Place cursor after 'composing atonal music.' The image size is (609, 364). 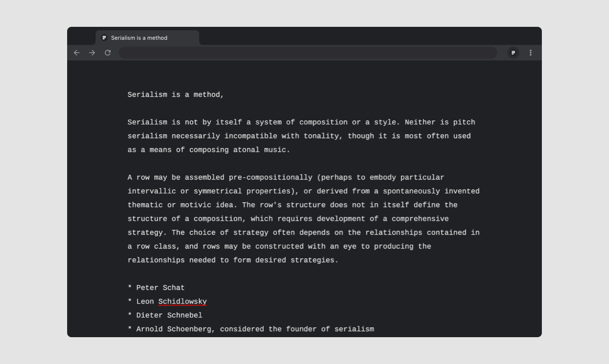click(291, 150)
